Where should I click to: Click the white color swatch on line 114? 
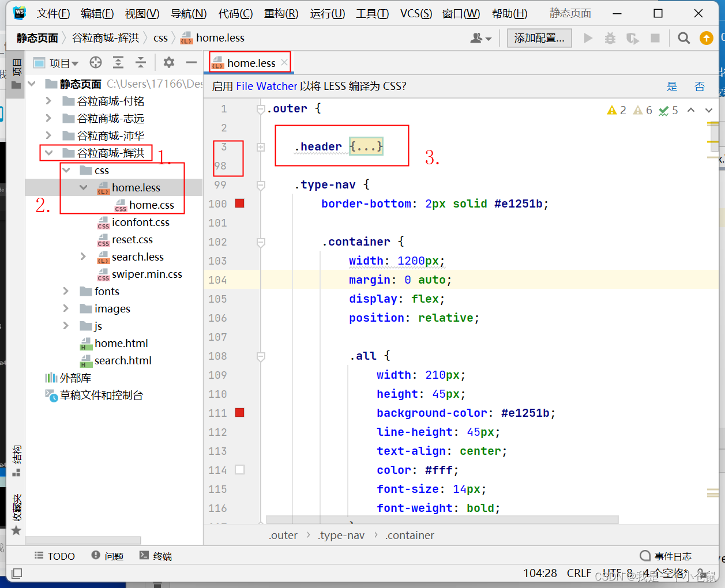pos(240,469)
